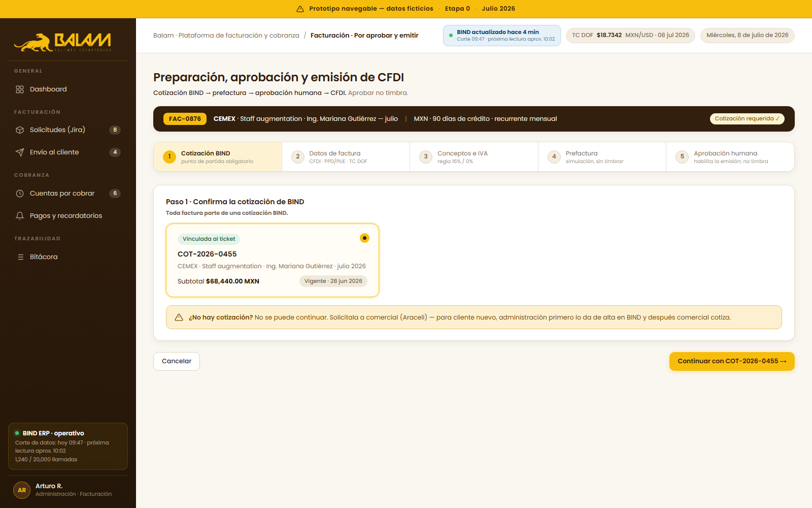Open Pagos y recordatorios section
Image resolution: width=812 pixels, height=508 pixels.
pos(68,216)
